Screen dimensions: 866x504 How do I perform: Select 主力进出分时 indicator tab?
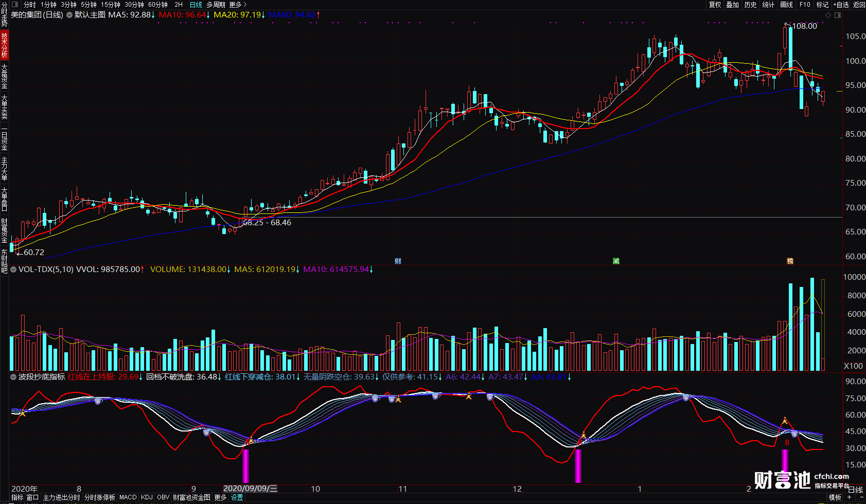coord(61,498)
